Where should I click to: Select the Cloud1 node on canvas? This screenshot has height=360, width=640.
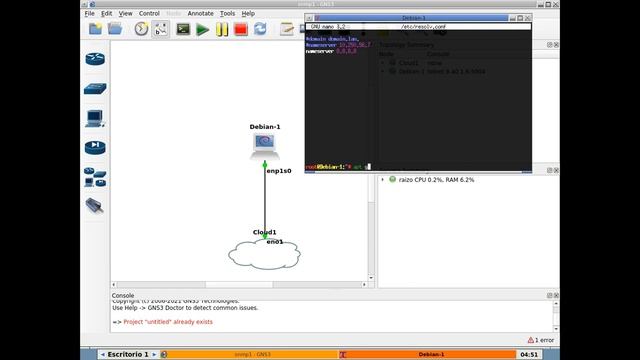point(264,254)
